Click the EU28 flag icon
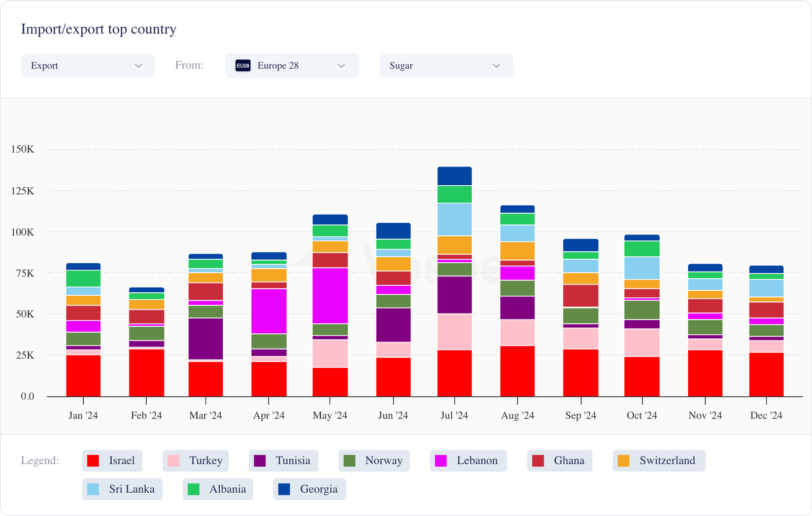This screenshot has height=516, width=812. click(243, 65)
